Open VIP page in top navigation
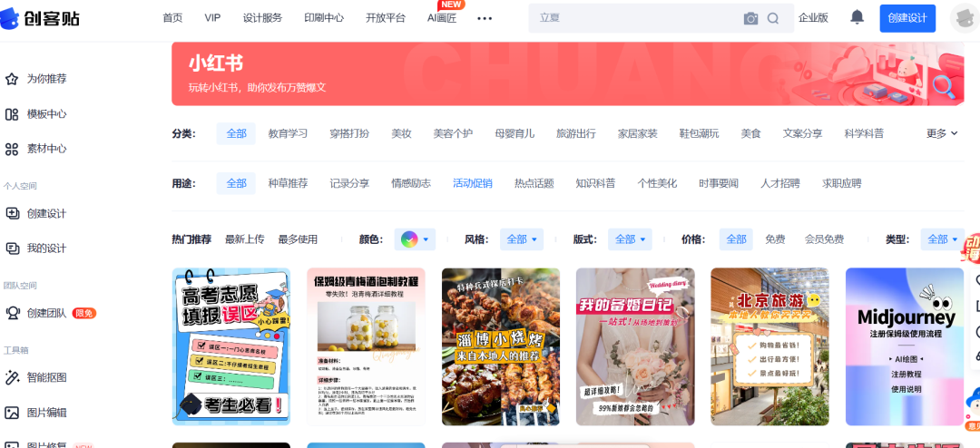 212,18
